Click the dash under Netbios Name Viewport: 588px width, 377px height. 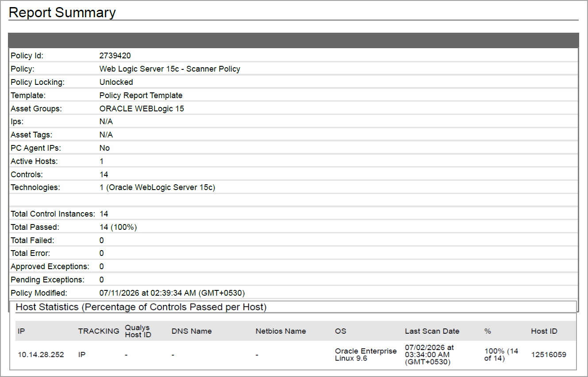pos(257,355)
